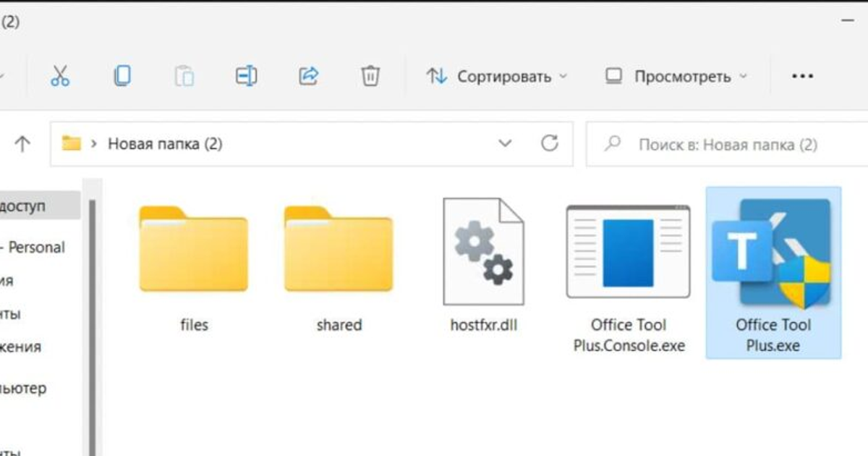Select Office Tool Plus.Console.exe
Viewport: 868px width, 456px height.
629,280
